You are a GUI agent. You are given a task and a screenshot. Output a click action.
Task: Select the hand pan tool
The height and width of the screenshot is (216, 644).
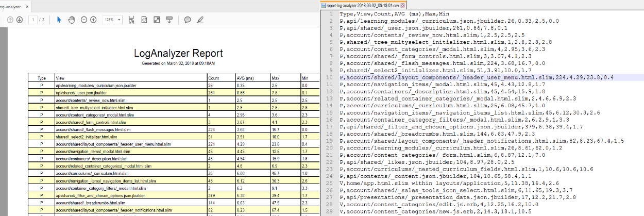(72, 20)
